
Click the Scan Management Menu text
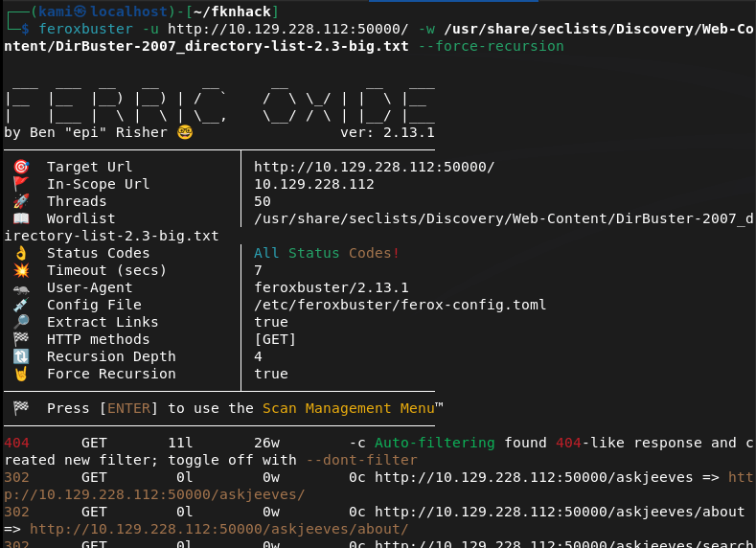point(348,408)
